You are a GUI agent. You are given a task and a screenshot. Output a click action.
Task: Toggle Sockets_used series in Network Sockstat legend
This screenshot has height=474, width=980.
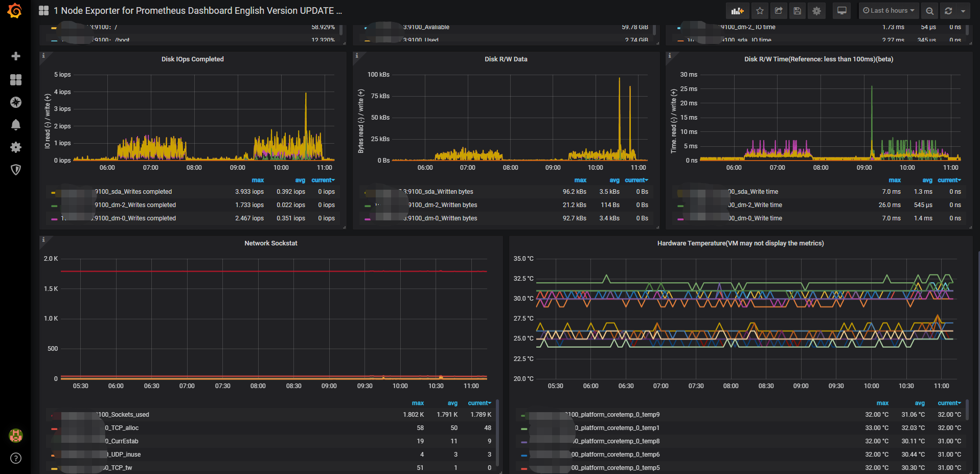(x=123, y=415)
